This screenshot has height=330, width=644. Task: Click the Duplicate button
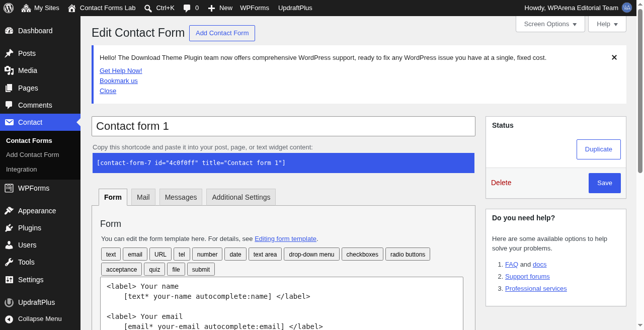(x=599, y=149)
